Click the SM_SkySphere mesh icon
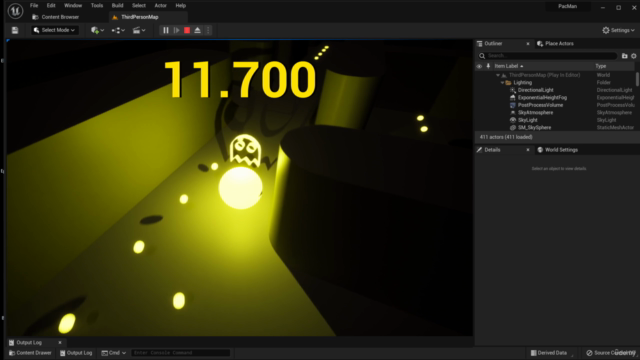The image size is (640, 360). tap(513, 127)
